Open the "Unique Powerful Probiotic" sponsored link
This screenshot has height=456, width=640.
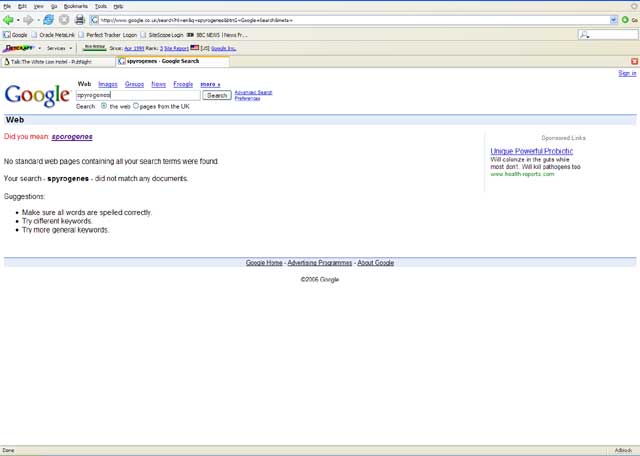coord(531,151)
